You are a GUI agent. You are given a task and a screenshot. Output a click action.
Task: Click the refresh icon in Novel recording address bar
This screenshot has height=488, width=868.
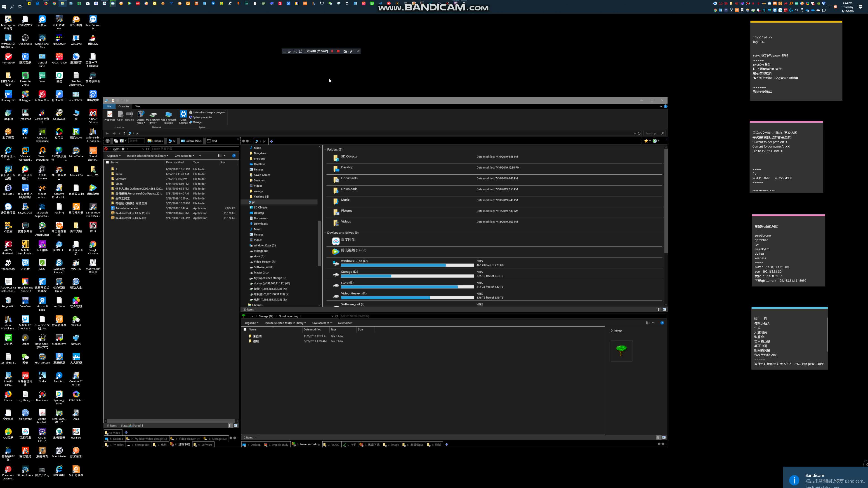coord(337,316)
